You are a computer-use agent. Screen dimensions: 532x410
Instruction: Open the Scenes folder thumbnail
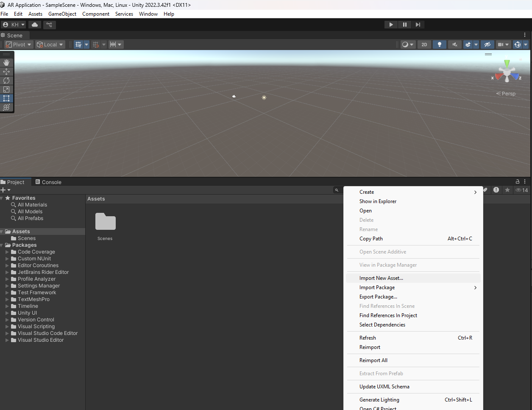[105, 222]
